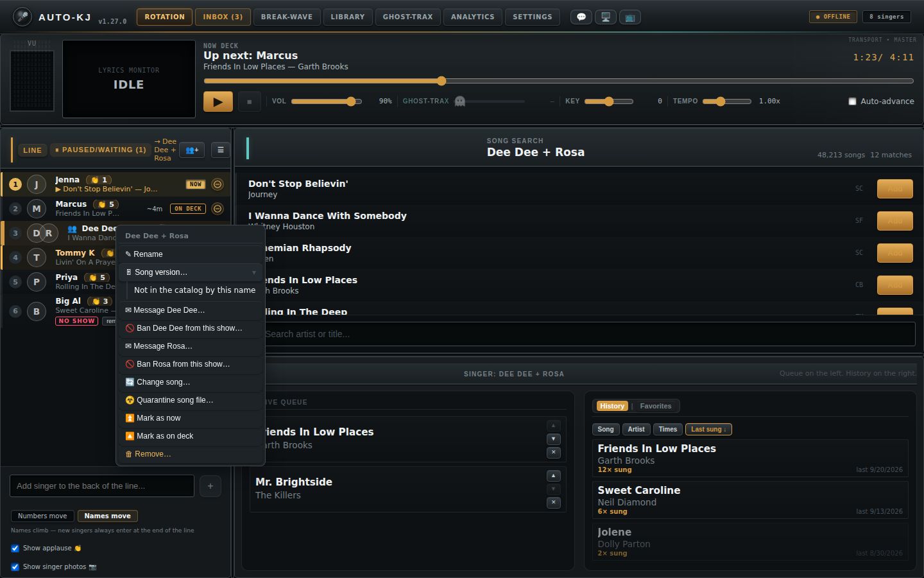
Task: Click the Auto-KJ microphone logo
Action: point(22,17)
